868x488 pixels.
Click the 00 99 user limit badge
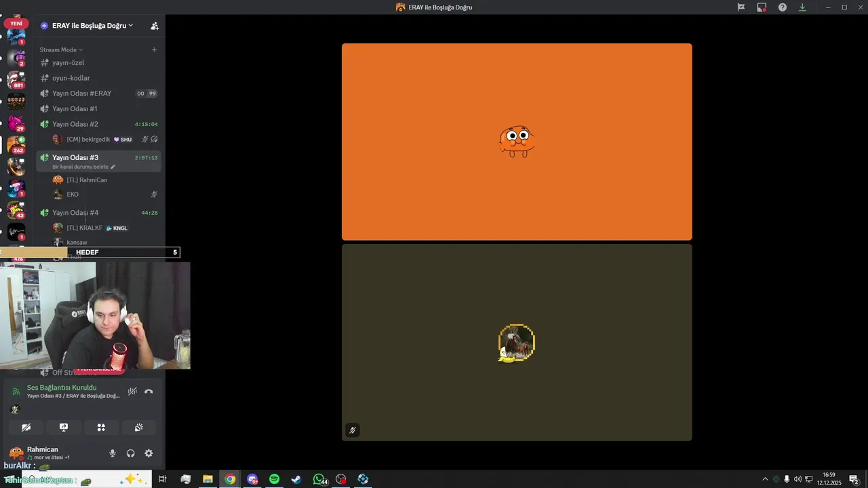(x=146, y=94)
